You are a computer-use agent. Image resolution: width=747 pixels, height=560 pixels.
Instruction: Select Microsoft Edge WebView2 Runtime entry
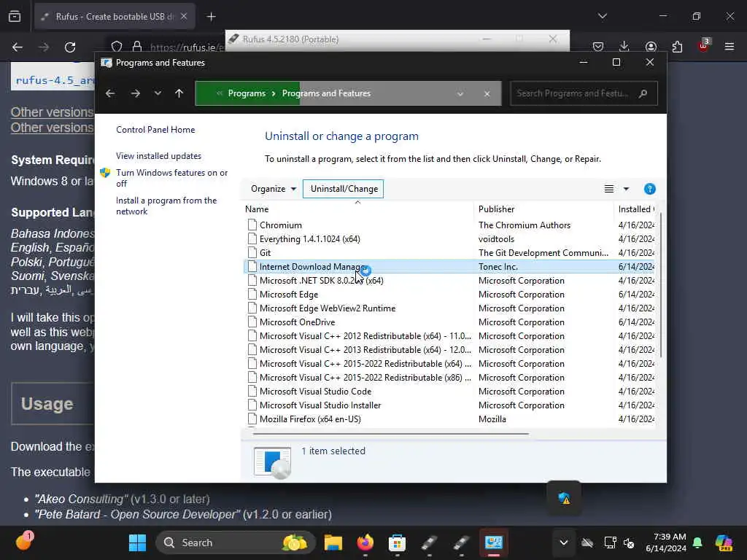coord(328,308)
